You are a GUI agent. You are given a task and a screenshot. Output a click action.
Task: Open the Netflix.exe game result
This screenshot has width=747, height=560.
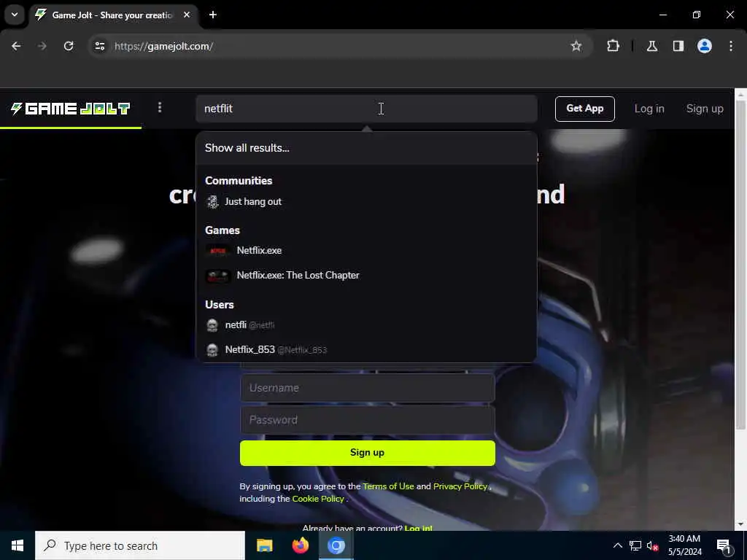[366, 251]
